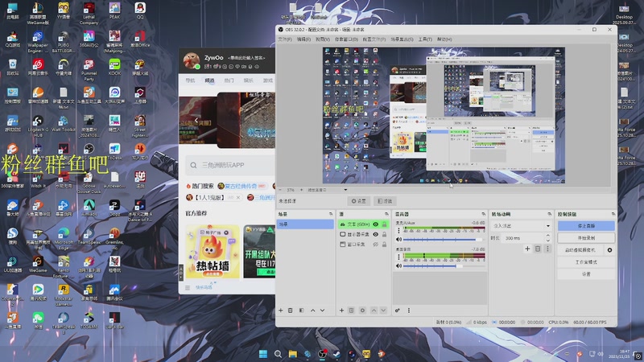Click the start recording button in Controls

pyautogui.click(x=586, y=237)
